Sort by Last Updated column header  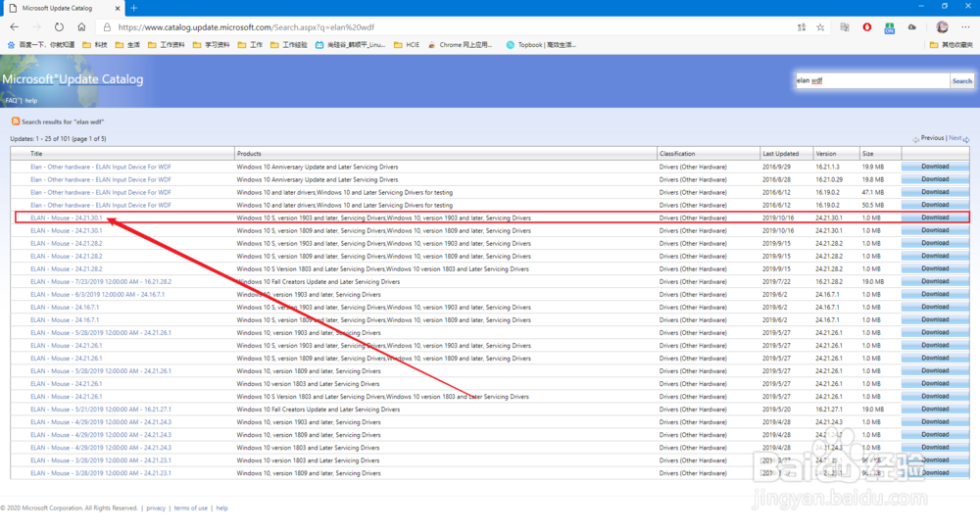click(x=781, y=153)
